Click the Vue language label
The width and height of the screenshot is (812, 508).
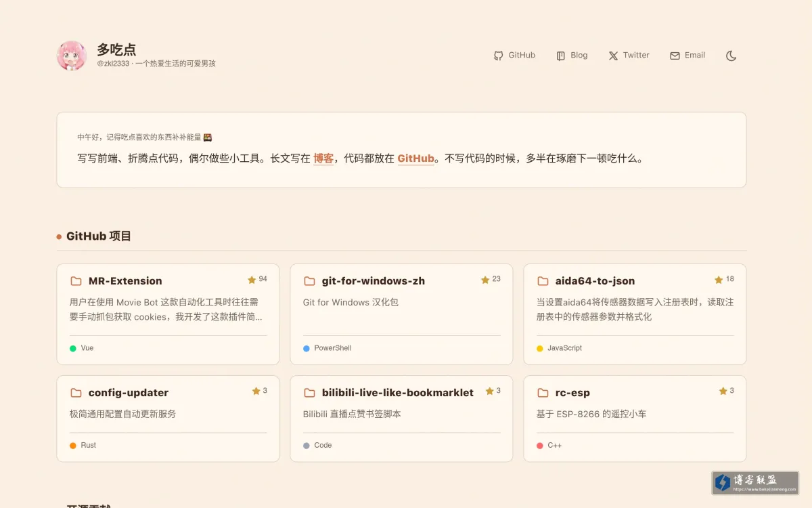[87, 348]
